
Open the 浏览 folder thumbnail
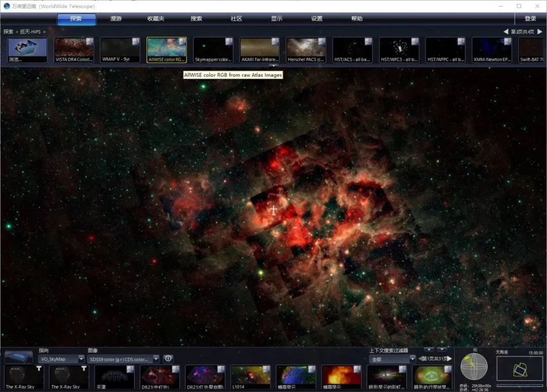[27, 50]
